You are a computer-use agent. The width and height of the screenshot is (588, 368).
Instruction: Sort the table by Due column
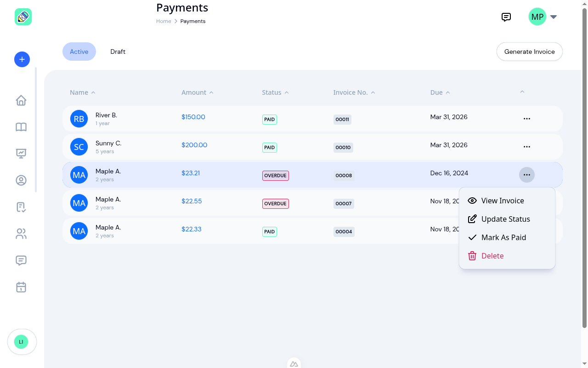point(440,92)
